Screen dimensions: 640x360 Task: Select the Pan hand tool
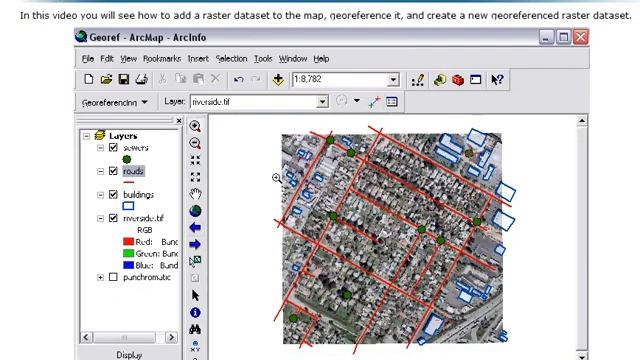[195, 194]
